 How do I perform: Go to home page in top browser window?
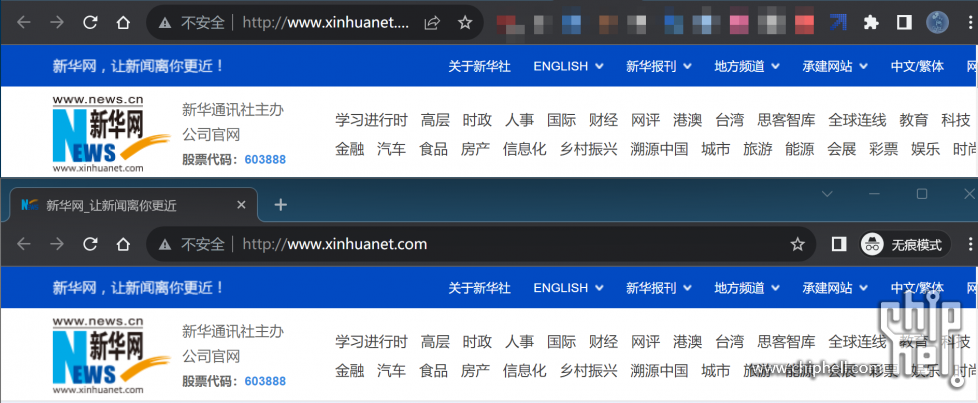(123, 23)
